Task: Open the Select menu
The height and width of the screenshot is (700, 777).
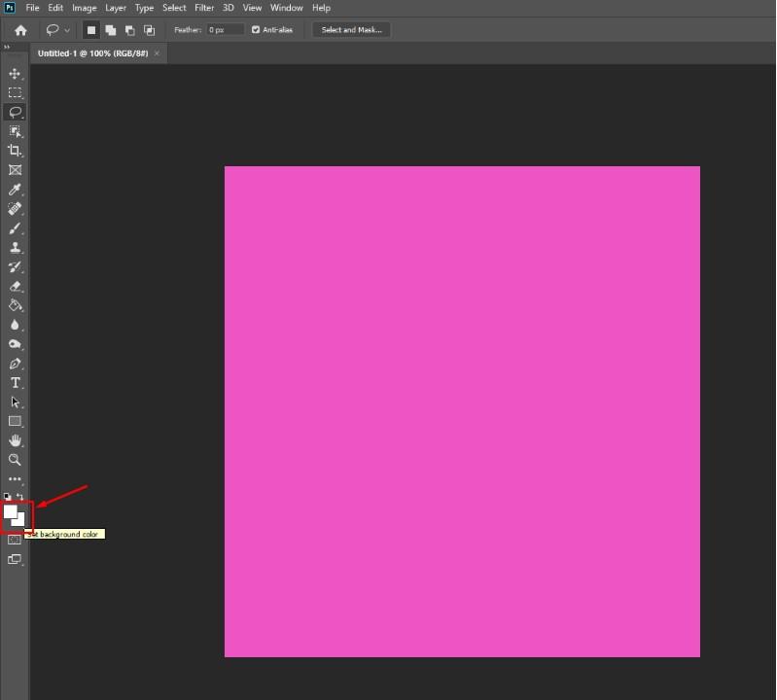Action: pyautogui.click(x=174, y=8)
